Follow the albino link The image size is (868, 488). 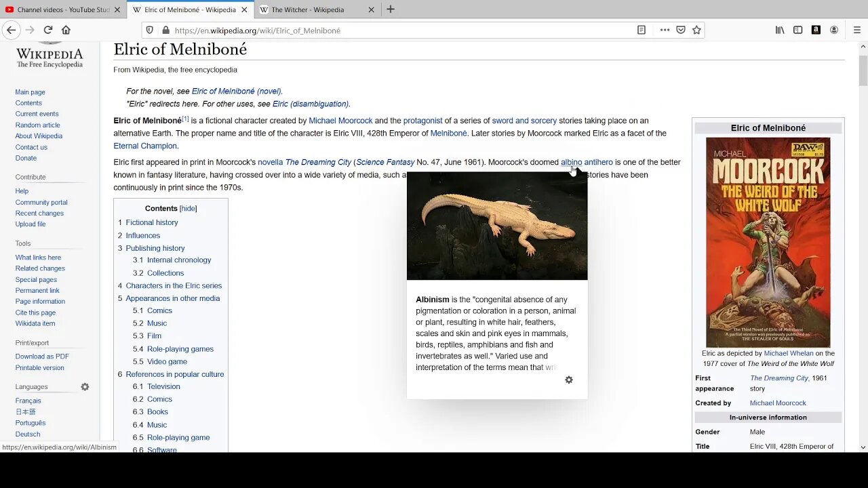(x=571, y=163)
